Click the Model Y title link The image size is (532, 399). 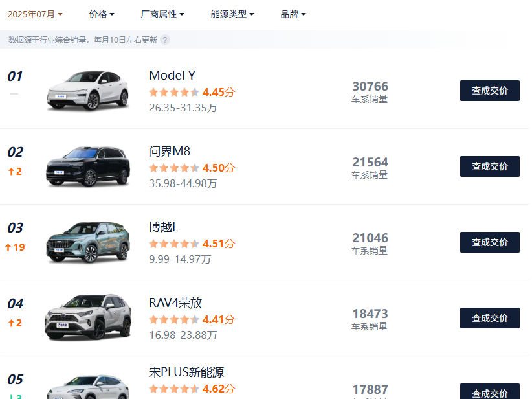coord(172,75)
